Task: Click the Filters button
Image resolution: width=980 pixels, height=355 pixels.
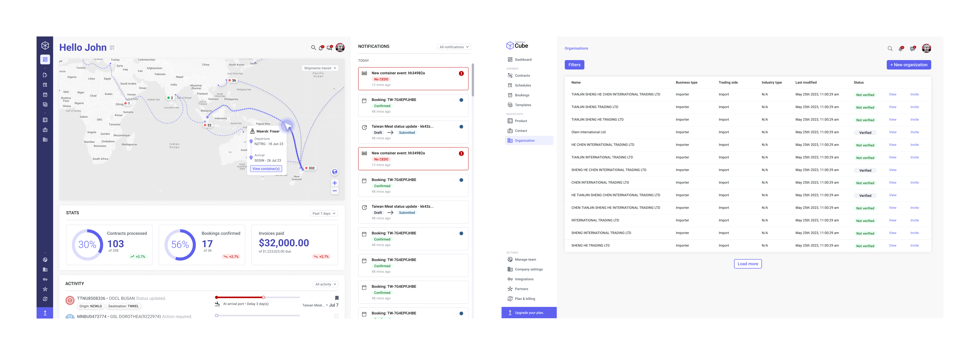Action: pos(574,65)
